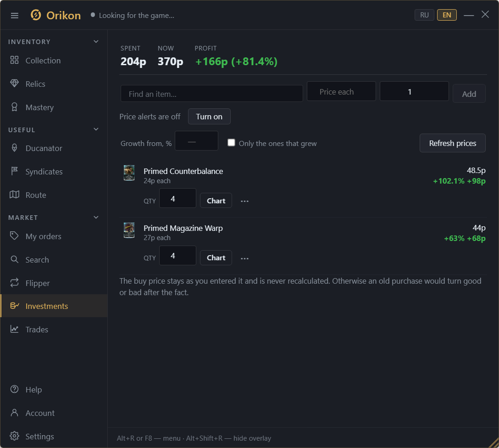Click the 48.5p current price
The width and height of the screenshot is (499, 448).
click(476, 170)
